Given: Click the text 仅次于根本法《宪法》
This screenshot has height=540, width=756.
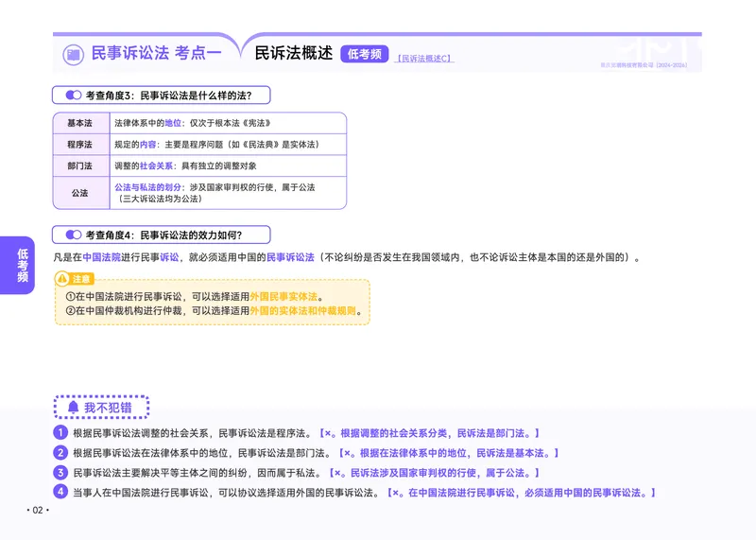Looking at the screenshot, I should (230, 123).
